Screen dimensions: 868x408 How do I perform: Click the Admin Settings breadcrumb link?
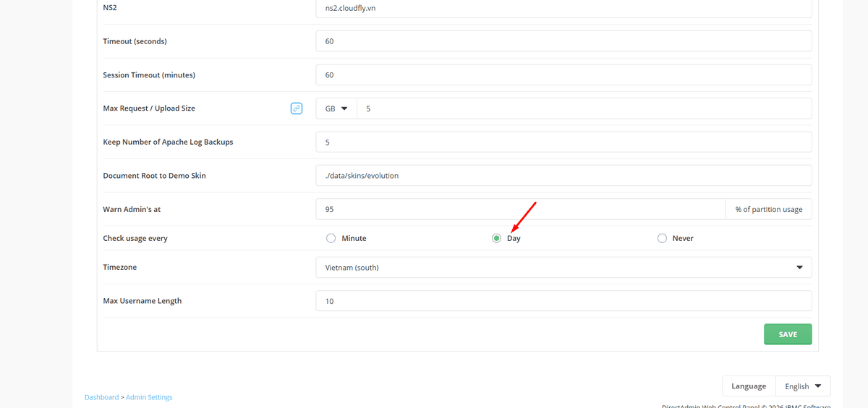click(149, 397)
